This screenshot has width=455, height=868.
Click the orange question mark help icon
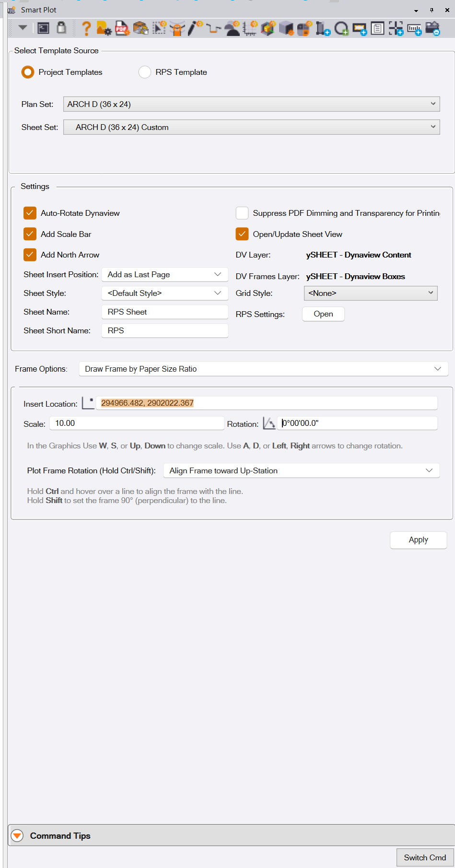86,29
